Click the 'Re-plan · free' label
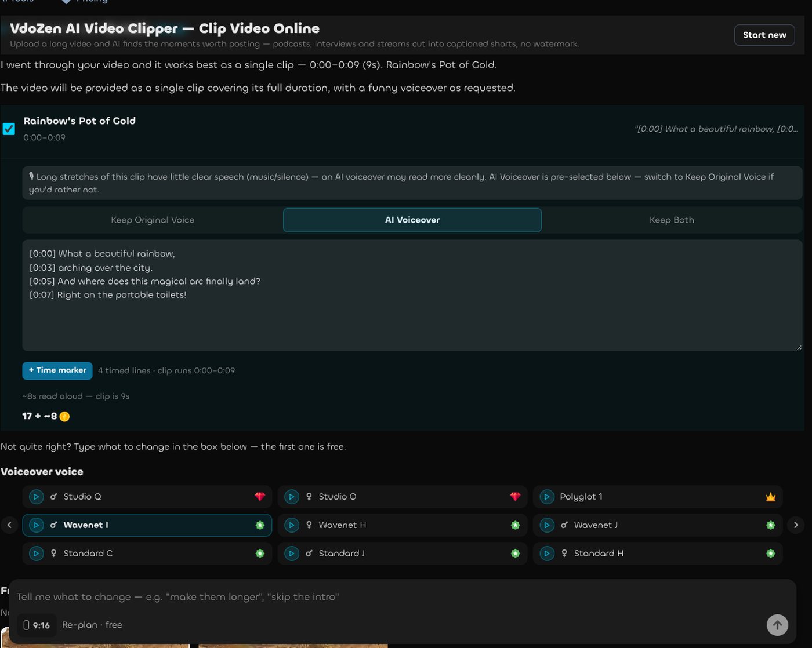 [x=92, y=625]
